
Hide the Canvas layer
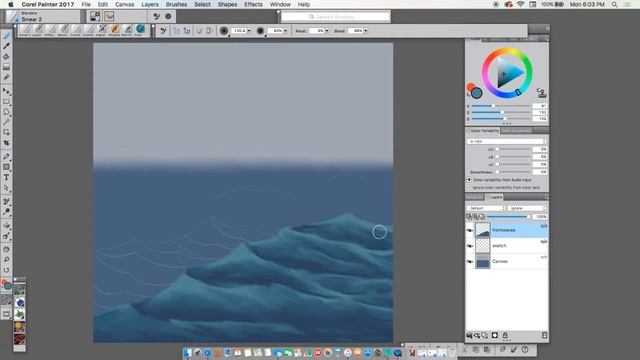[x=470, y=262]
